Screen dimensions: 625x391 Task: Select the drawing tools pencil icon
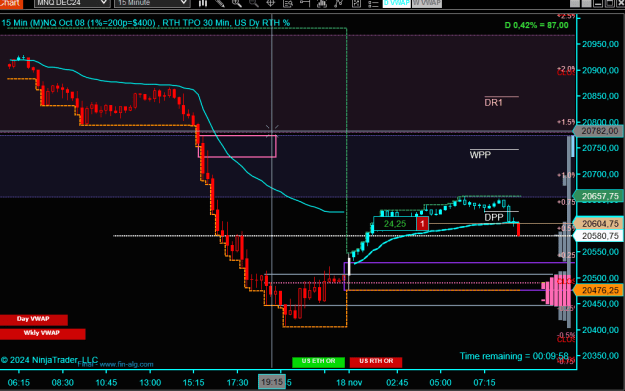tap(220, 4)
